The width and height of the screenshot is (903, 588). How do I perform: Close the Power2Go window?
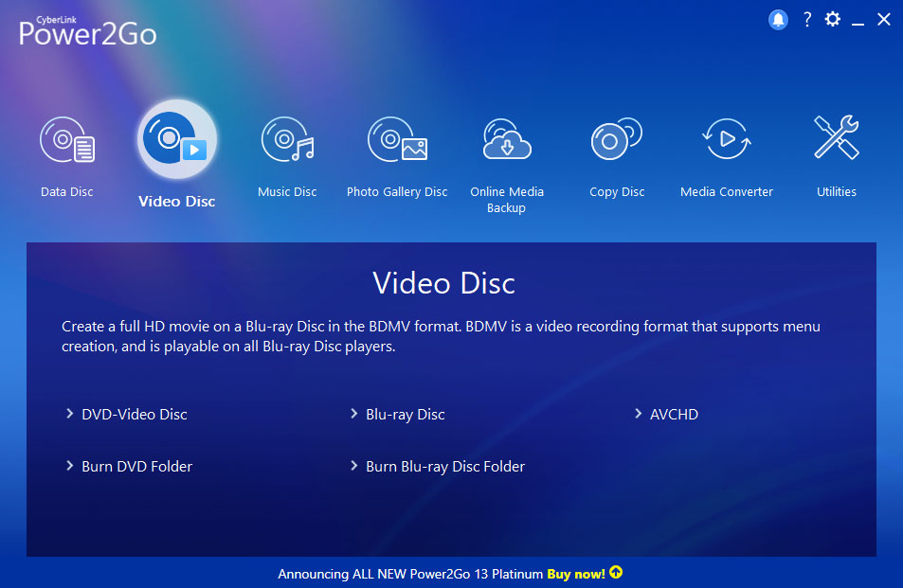tap(884, 20)
